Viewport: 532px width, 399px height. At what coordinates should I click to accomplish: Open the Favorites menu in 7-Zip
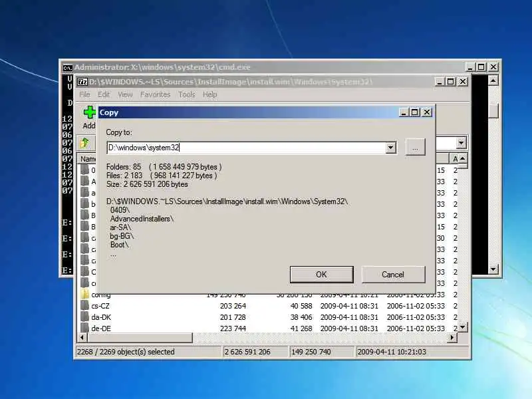click(x=155, y=94)
